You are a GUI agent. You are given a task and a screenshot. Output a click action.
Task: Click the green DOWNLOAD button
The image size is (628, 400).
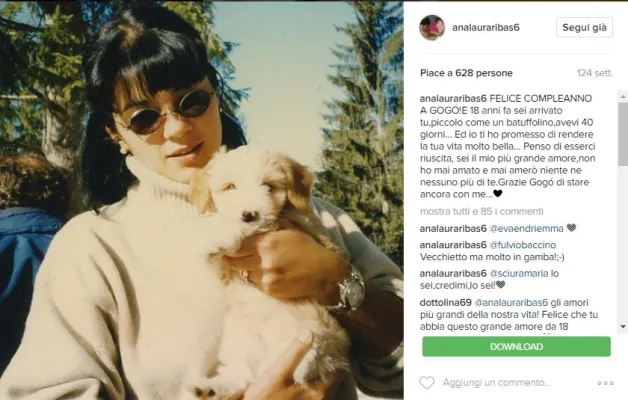[x=516, y=347]
